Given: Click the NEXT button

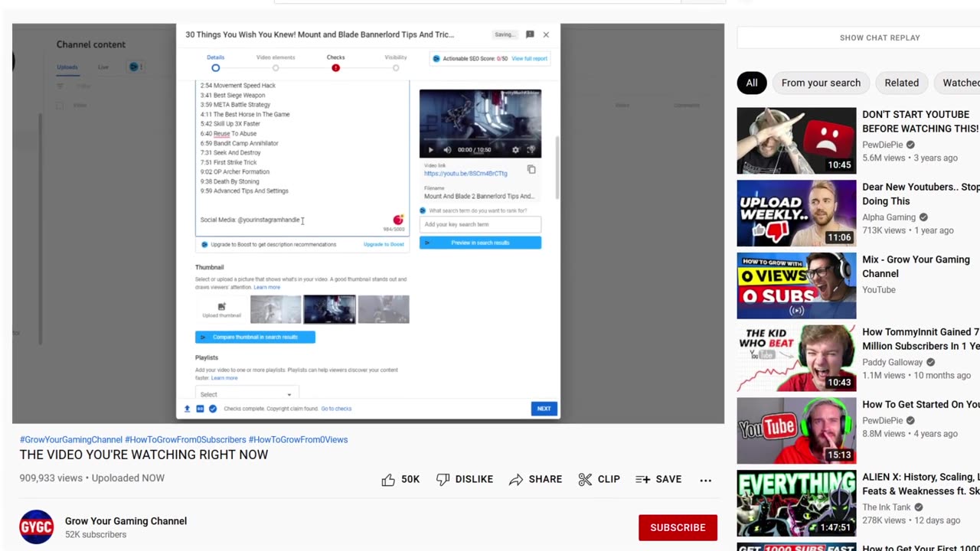Looking at the screenshot, I should tap(544, 409).
